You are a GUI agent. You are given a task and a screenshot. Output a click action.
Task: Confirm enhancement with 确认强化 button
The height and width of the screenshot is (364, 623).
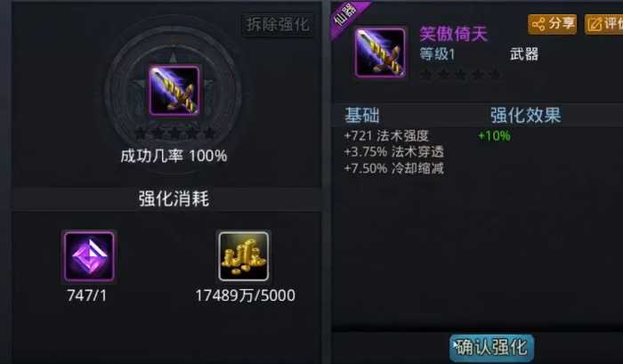tap(491, 348)
